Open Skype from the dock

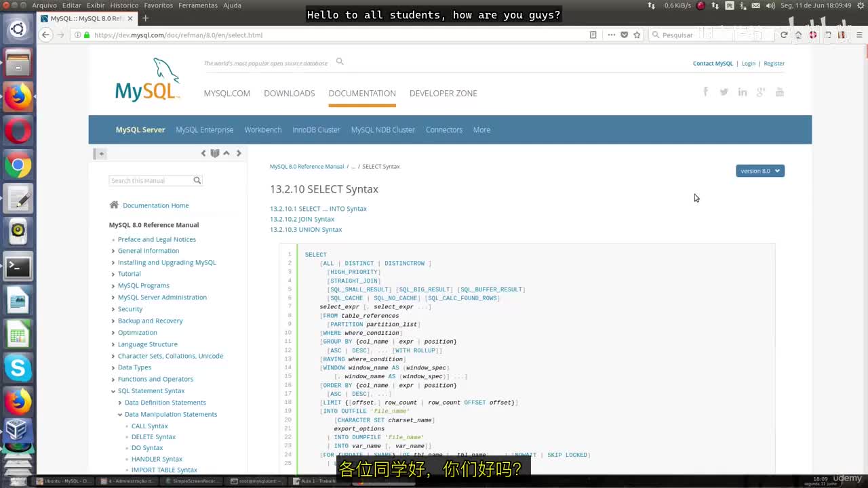click(18, 369)
